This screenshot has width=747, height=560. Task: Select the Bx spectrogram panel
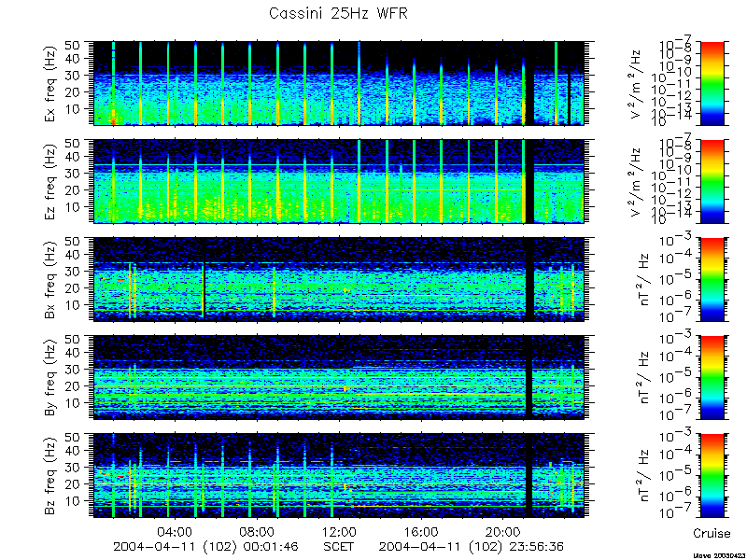[338, 279]
